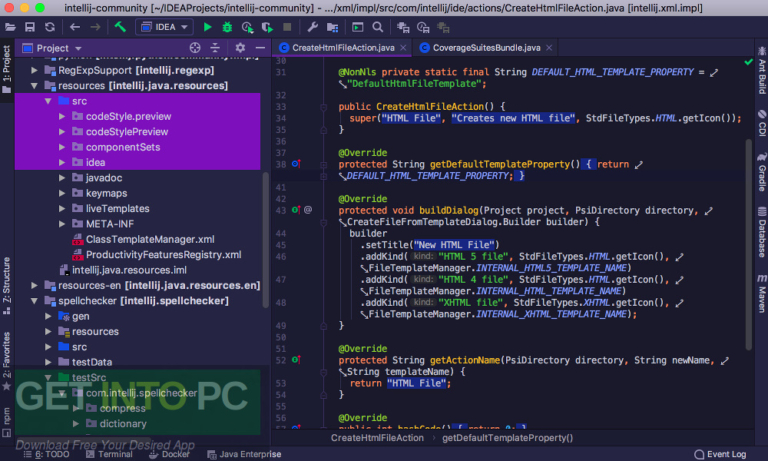Click the green inspection checkmark indicator
Screen dimensions: 768x461
pos(748,62)
